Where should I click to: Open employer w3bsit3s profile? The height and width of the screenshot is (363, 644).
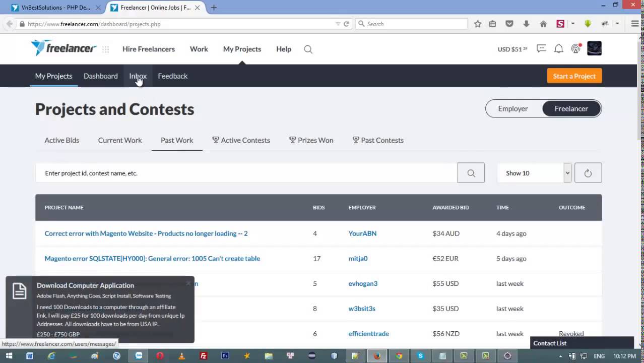(x=362, y=309)
